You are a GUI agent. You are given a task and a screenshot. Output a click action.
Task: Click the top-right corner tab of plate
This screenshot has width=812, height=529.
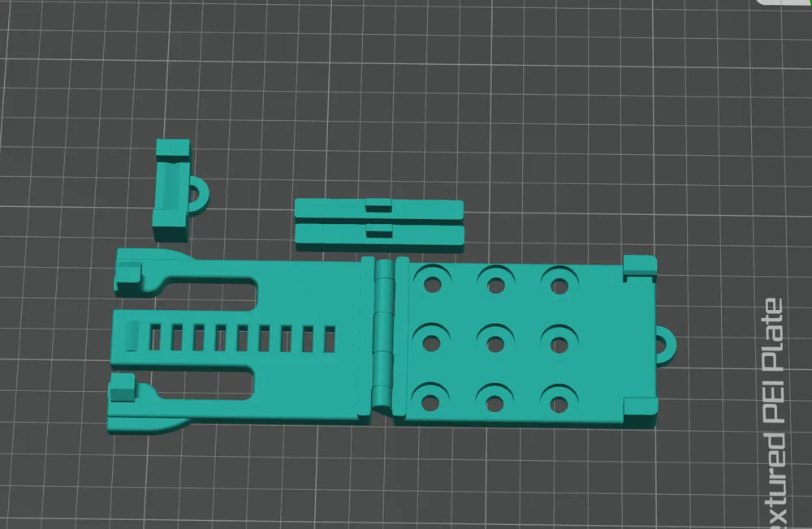[640, 265]
